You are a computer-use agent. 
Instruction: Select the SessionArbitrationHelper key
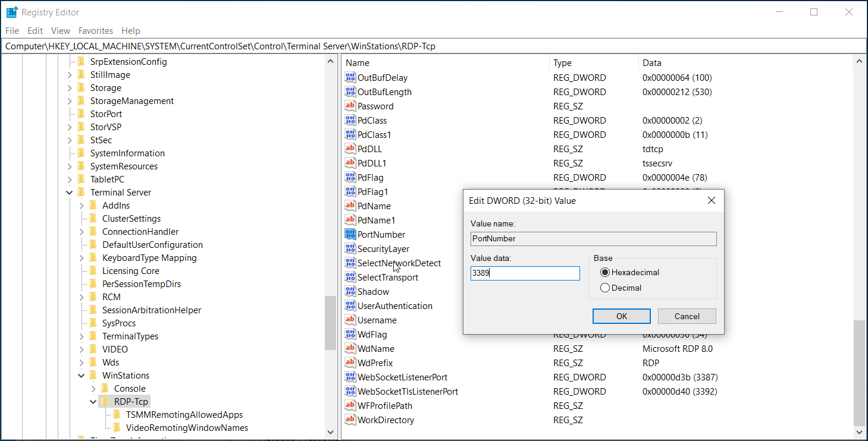(x=152, y=310)
